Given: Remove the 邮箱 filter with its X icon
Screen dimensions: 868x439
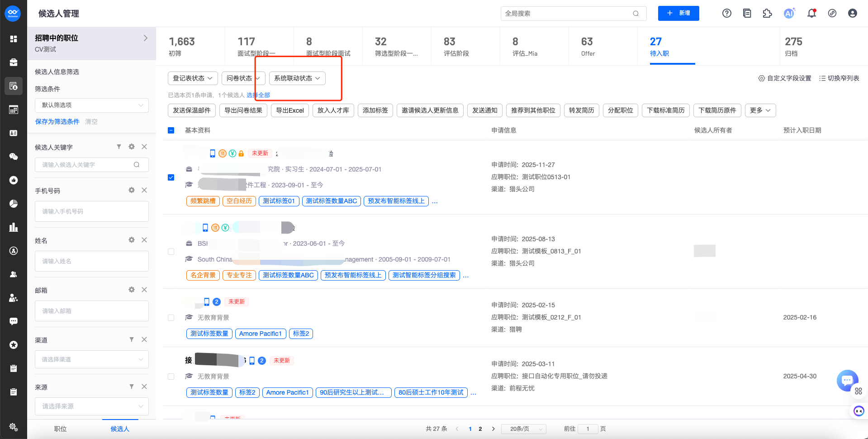Looking at the screenshot, I should pos(144,290).
